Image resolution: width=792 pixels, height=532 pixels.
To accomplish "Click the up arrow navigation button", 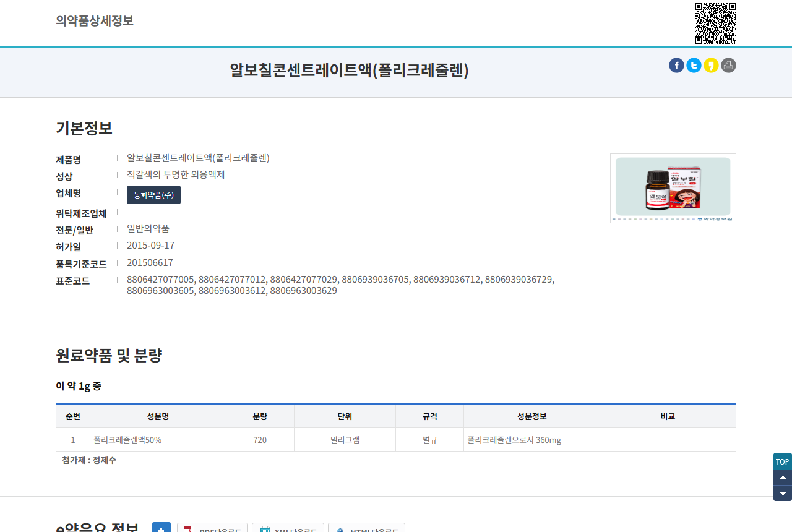I will [783, 478].
